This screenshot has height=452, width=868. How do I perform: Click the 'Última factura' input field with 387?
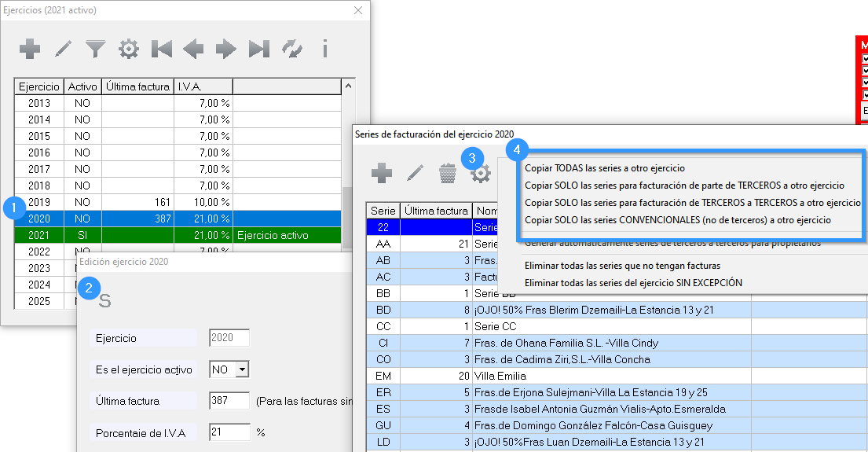point(229,401)
